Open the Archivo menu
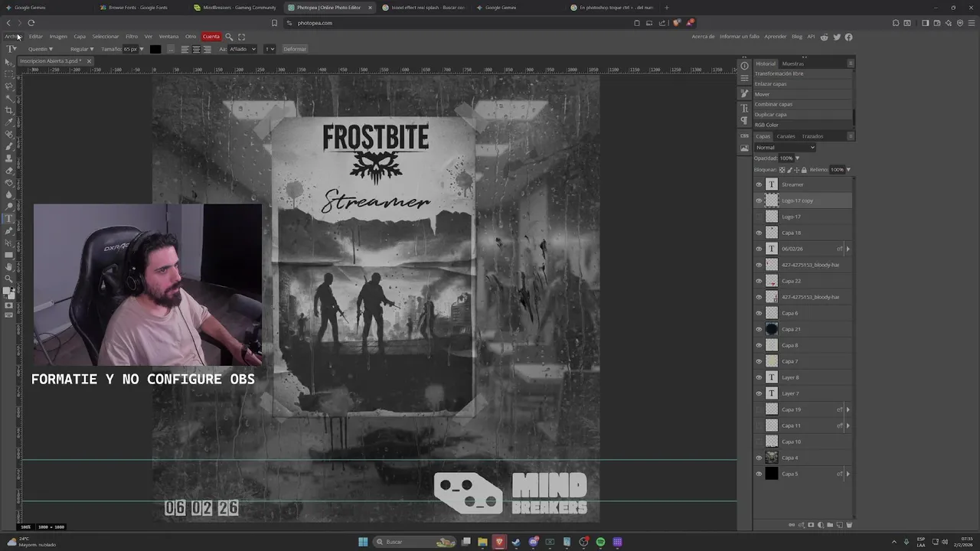Image resolution: width=980 pixels, height=551 pixels. point(11,37)
